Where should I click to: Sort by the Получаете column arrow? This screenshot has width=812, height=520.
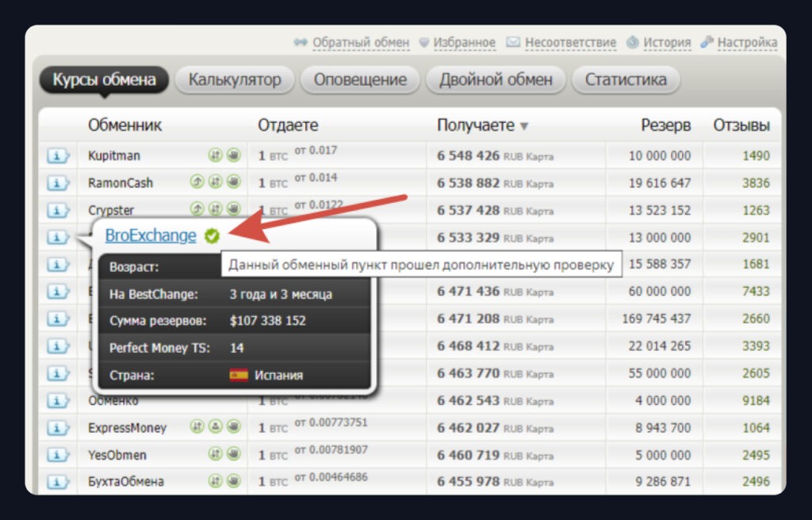[524, 126]
